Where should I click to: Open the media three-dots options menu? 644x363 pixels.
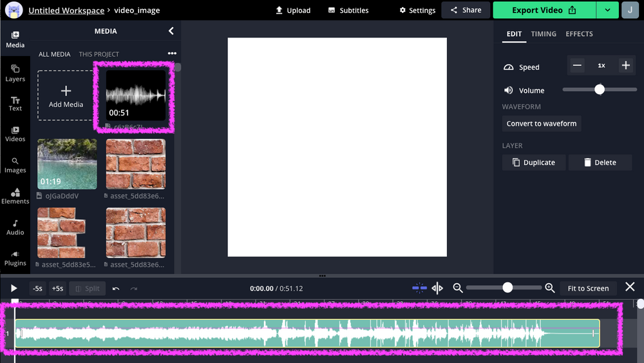click(172, 54)
